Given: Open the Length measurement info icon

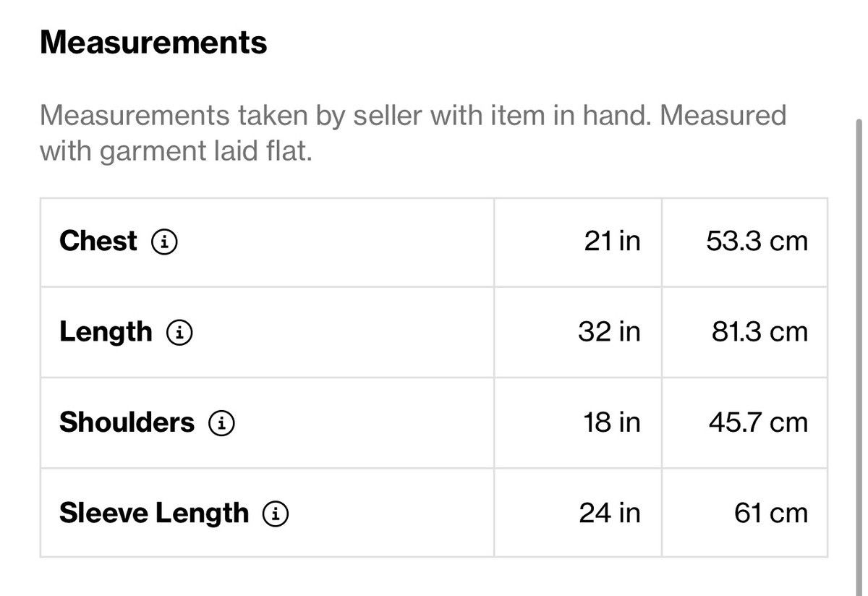Looking at the screenshot, I should [179, 333].
